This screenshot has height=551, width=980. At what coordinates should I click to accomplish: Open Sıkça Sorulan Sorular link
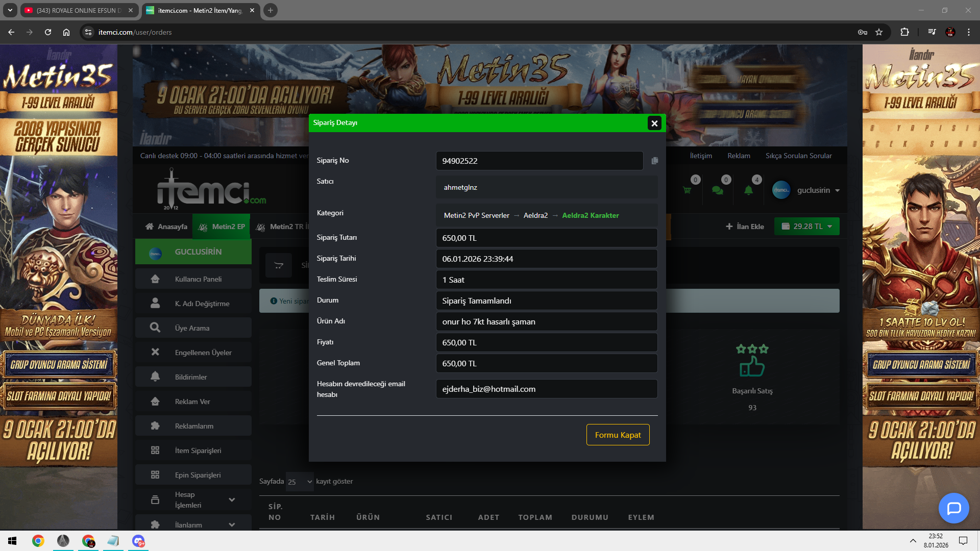click(798, 156)
